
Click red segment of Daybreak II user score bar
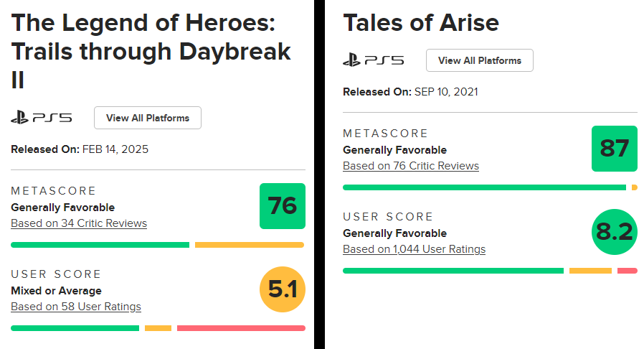241,328
